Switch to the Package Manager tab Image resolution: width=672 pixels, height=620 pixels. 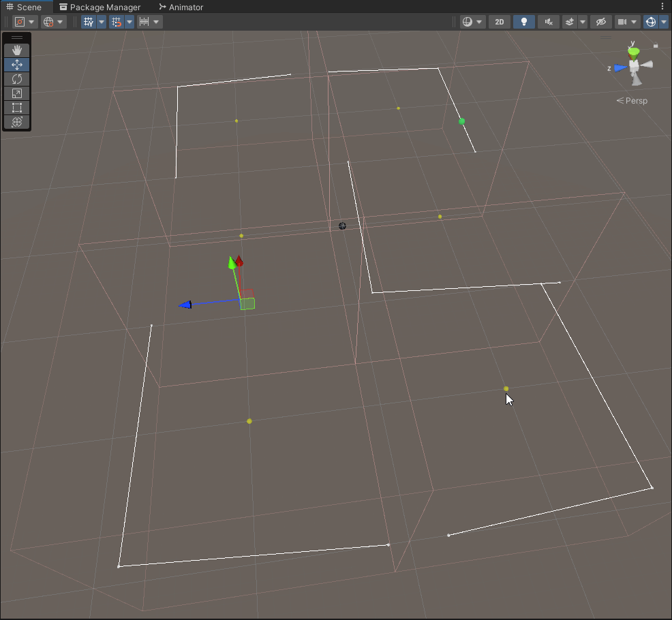(x=99, y=7)
